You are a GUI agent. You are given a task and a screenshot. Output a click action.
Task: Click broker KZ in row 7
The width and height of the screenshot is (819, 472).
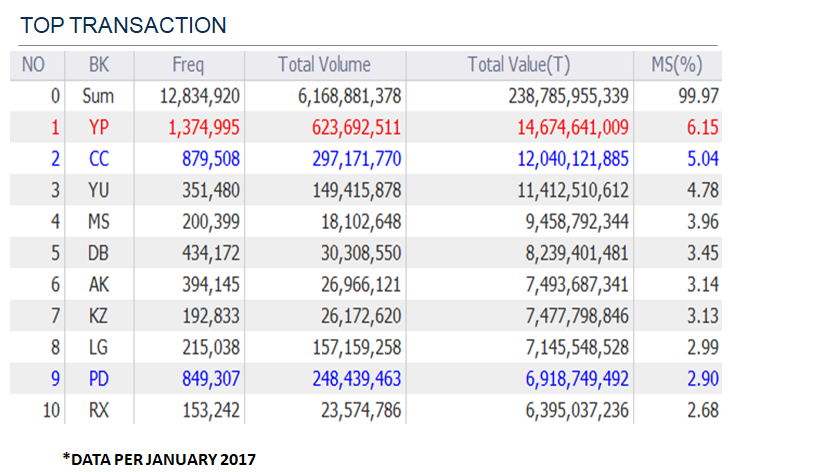pos(99,316)
